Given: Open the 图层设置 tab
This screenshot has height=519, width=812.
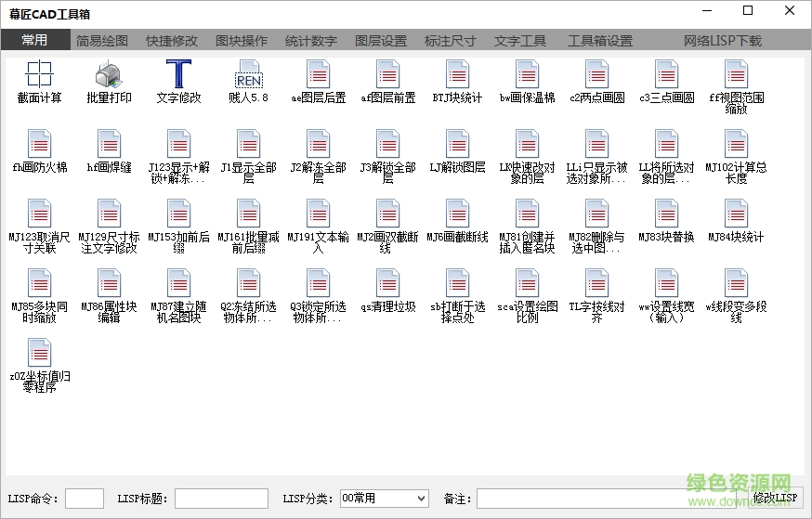Looking at the screenshot, I should (381, 41).
